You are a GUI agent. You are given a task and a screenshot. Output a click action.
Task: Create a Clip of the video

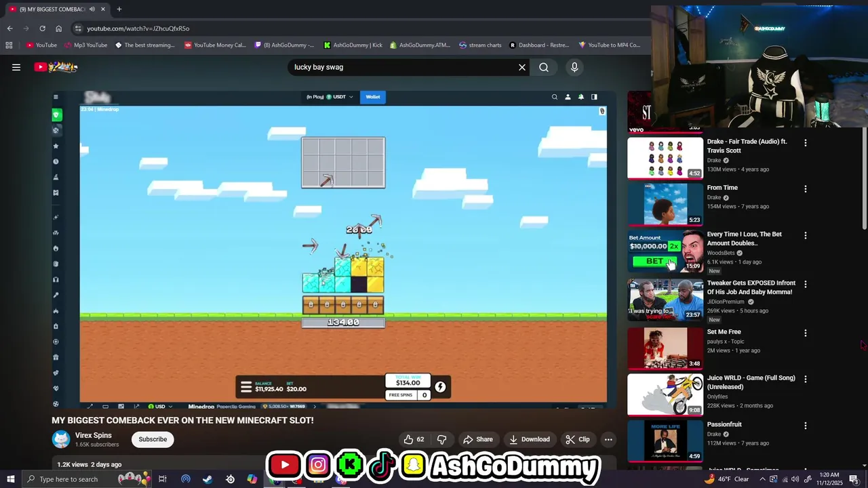point(578,439)
